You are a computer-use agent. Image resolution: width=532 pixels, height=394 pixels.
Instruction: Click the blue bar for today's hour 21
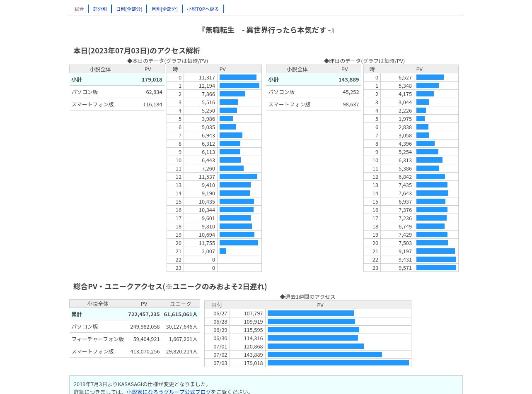coord(223,251)
